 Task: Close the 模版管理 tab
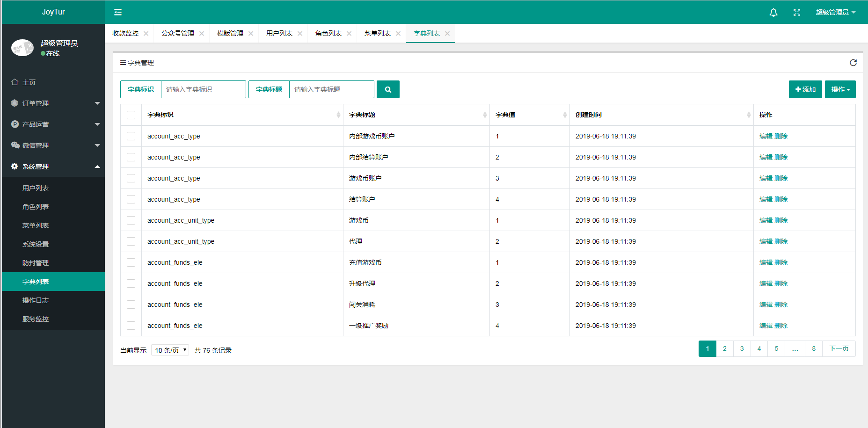[251, 33]
